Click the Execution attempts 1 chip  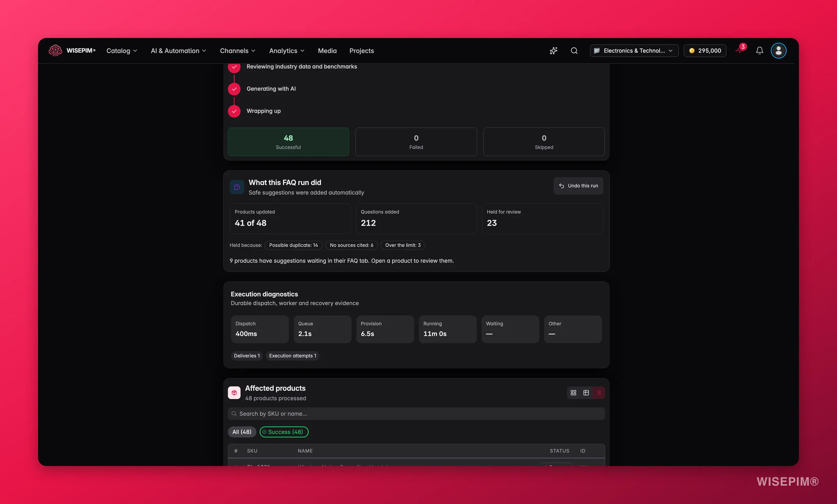pos(293,356)
